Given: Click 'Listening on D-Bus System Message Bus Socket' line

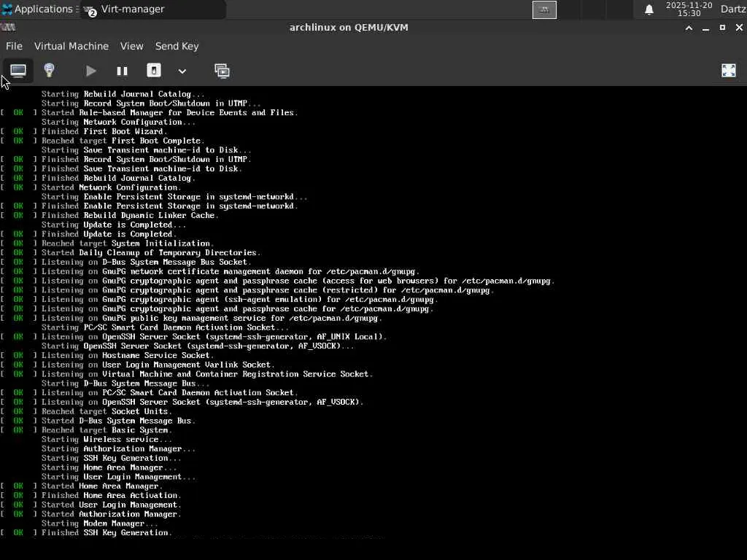Looking at the screenshot, I should (x=125, y=262).
